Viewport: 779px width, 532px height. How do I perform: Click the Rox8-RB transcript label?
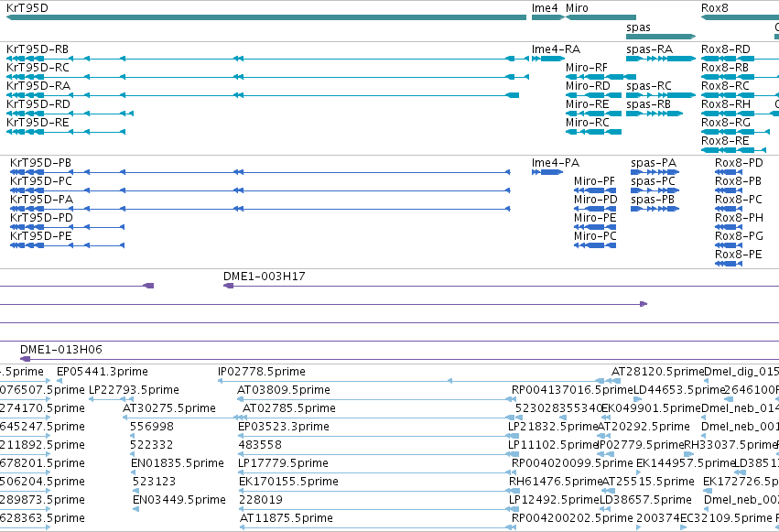[x=725, y=68]
